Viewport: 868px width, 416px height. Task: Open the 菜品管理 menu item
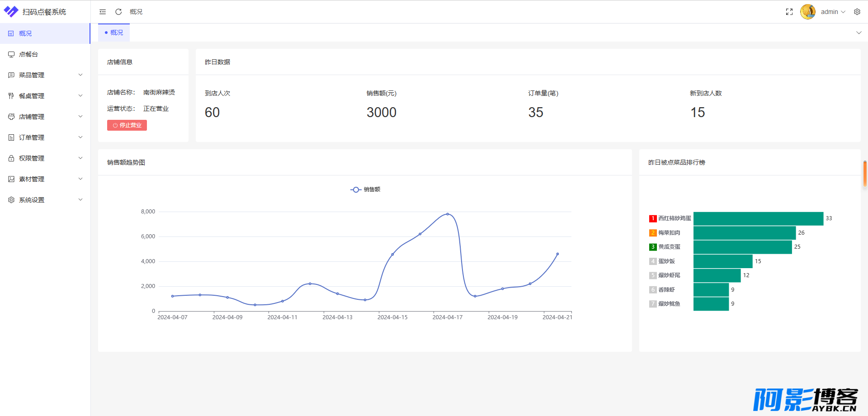tap(45, 75)
